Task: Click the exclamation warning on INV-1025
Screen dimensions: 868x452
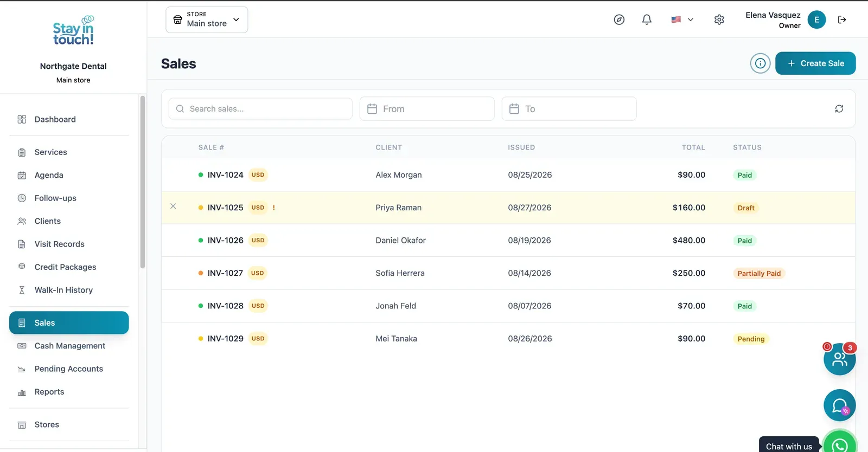Action: (274, 208)
